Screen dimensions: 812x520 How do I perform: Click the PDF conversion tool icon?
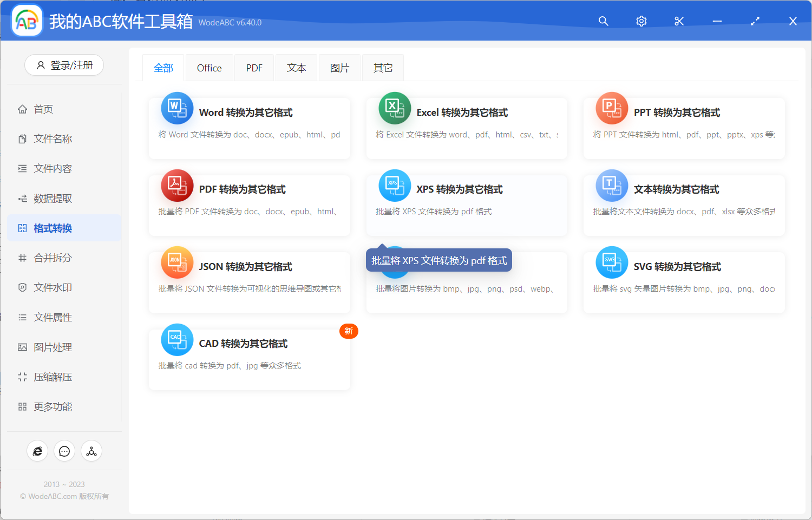(x=177, y=185)
